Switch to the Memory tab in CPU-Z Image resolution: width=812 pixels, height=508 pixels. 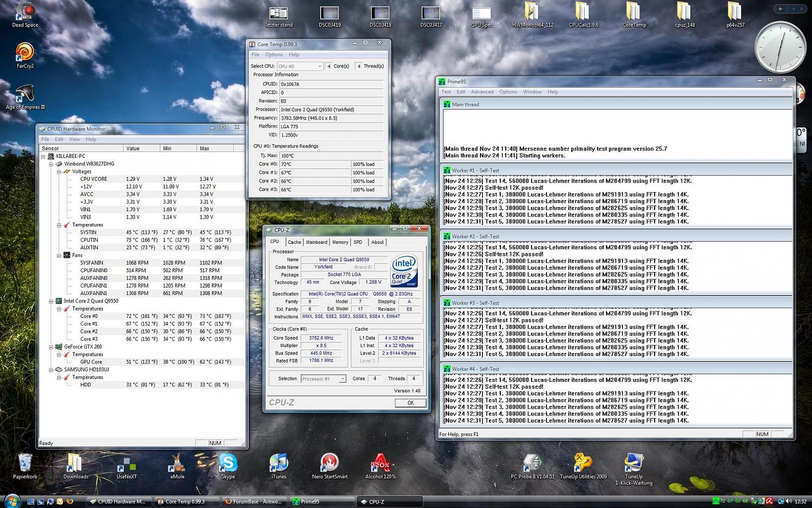pos(340,242)
